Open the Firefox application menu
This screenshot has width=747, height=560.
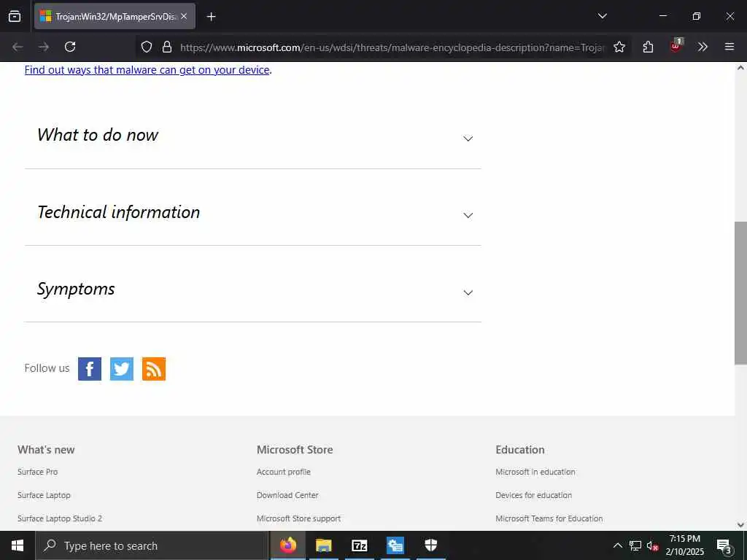click(x=729, y=47)
